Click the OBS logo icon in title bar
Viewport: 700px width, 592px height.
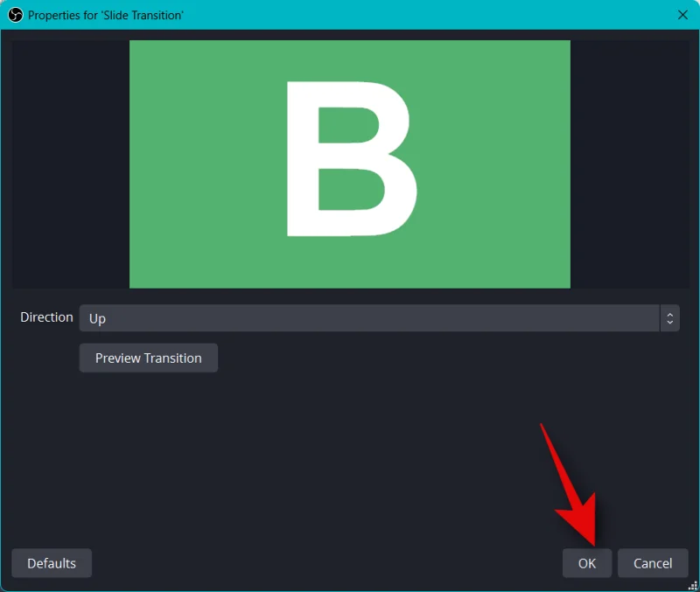(x=15, y=15)
